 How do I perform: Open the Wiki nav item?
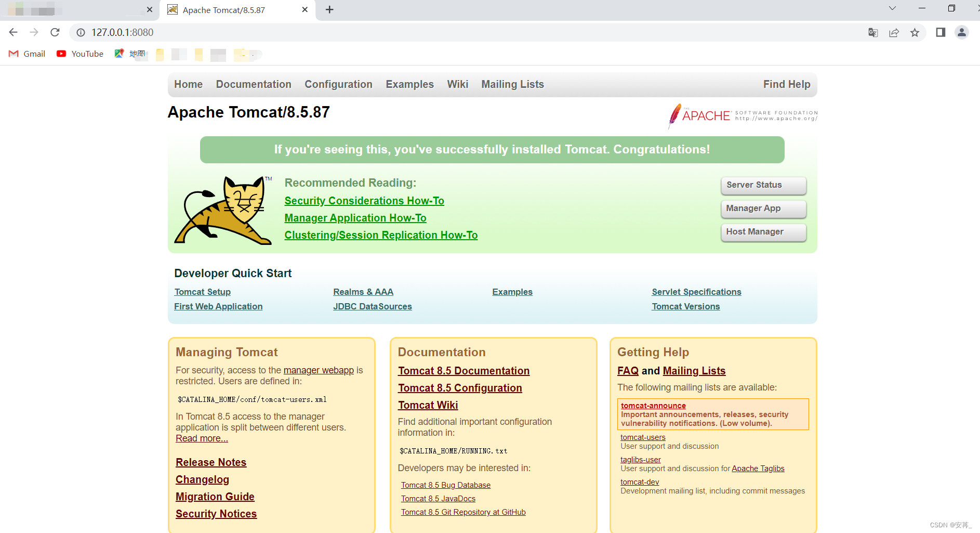click(457, 84)
